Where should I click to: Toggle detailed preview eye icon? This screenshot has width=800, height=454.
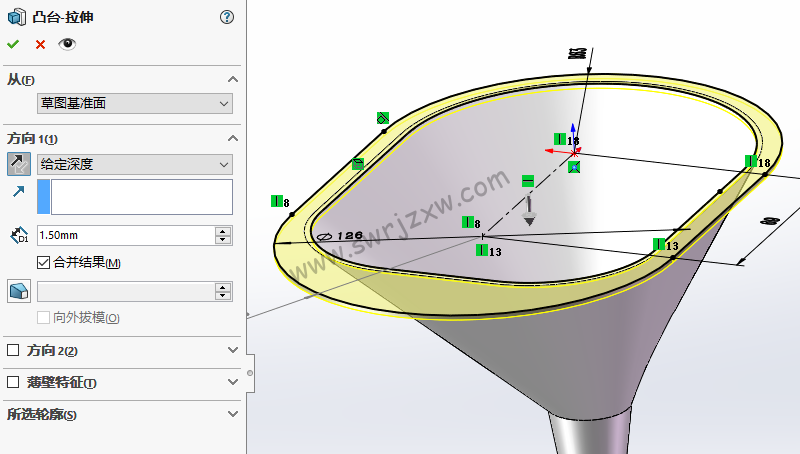pos(67,44)
